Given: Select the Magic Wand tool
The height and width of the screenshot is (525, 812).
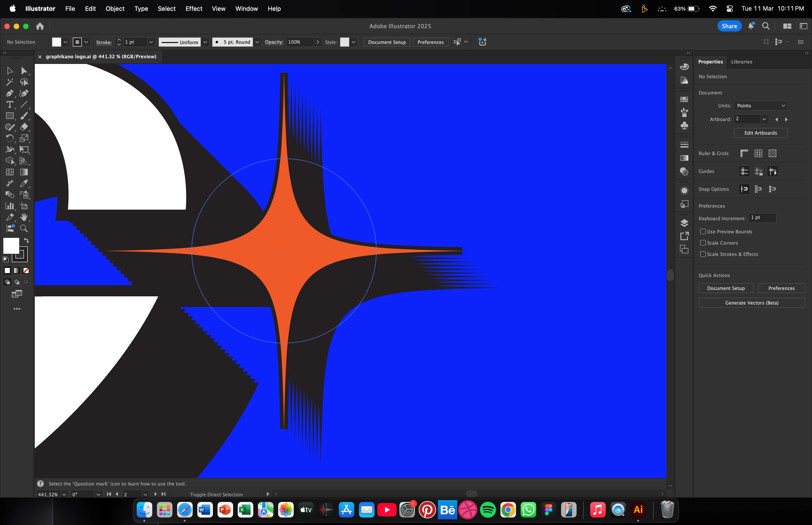Looking at the screenshot, I should (x=10, y=82).
